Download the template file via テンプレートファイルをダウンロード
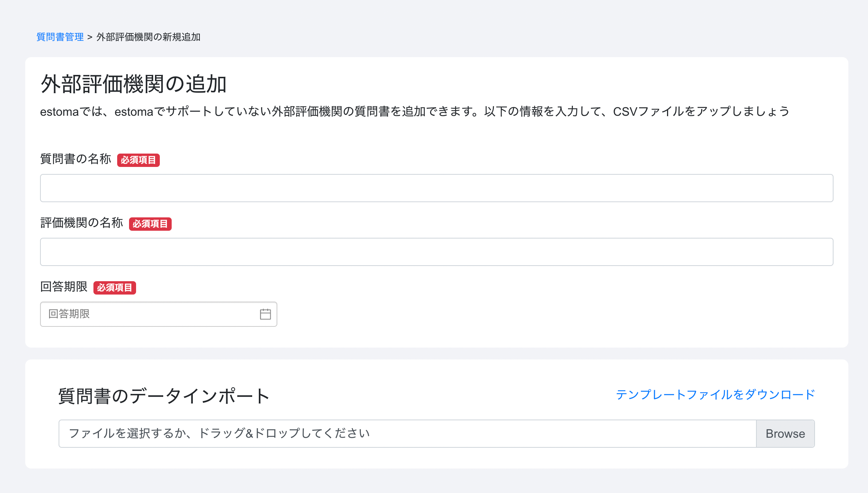868x493 pixels. pyautogui.click(x=715, y=394)
